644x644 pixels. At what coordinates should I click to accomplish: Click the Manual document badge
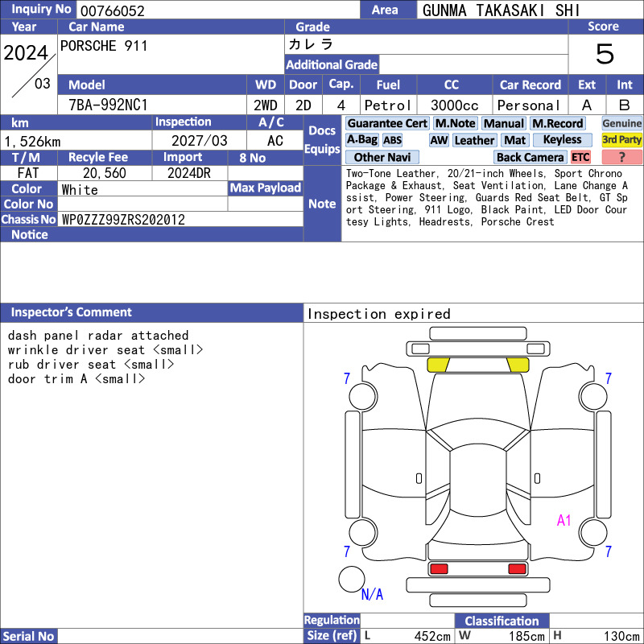(x=504, y=123)
